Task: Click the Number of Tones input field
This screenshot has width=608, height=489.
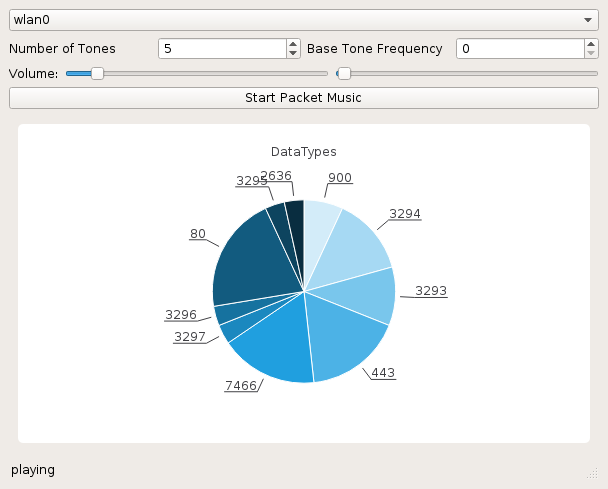Action: coord(223,49)
